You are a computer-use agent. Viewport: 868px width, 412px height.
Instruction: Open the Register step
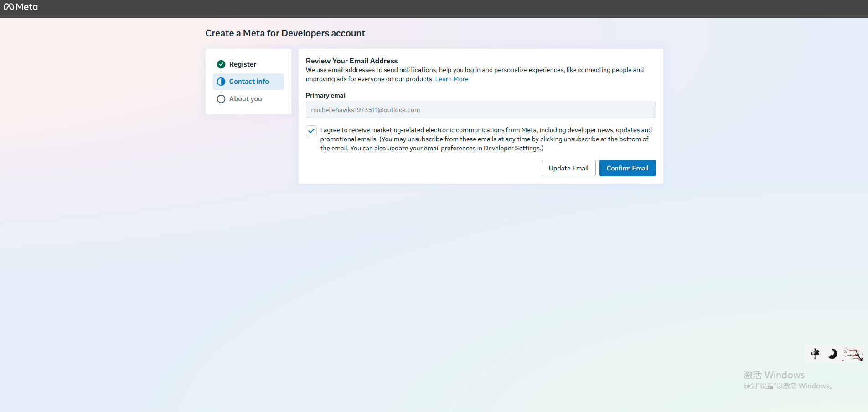tap(248, 64)
